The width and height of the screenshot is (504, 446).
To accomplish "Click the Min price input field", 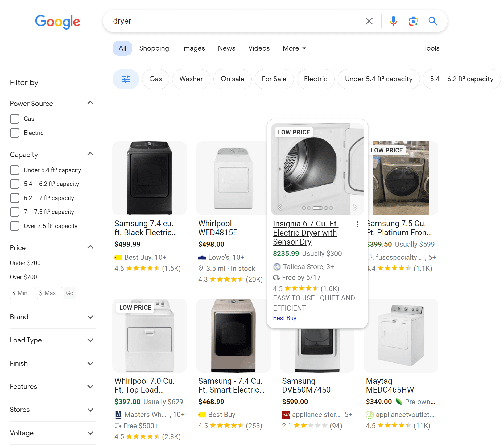I will pos(22,293).
